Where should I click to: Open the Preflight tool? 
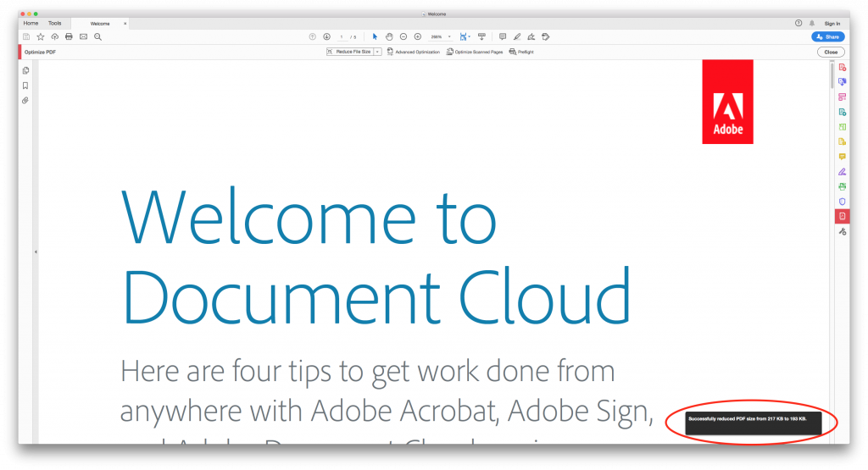pyautogui.click(x=521, y=52)
